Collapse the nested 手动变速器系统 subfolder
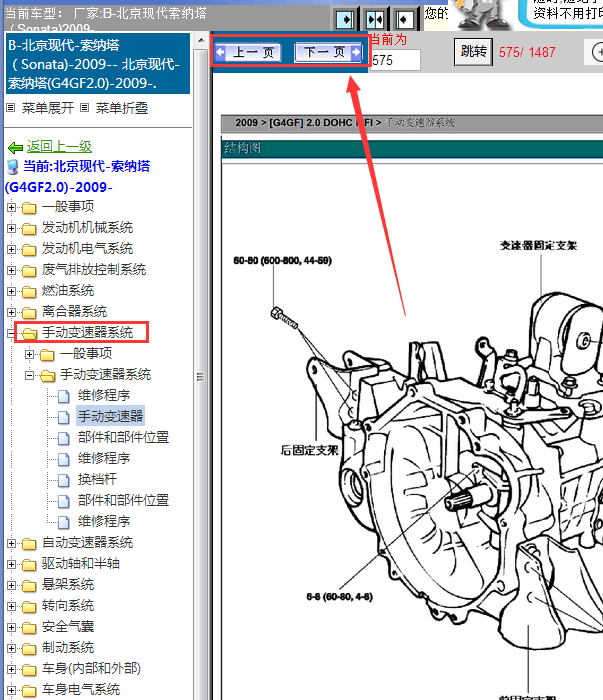 [29, 375]
